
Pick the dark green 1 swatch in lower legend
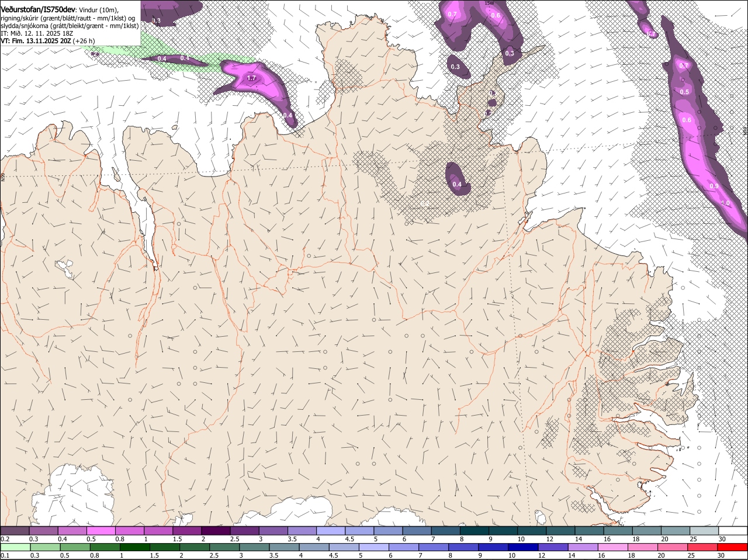tap(135, 548)
